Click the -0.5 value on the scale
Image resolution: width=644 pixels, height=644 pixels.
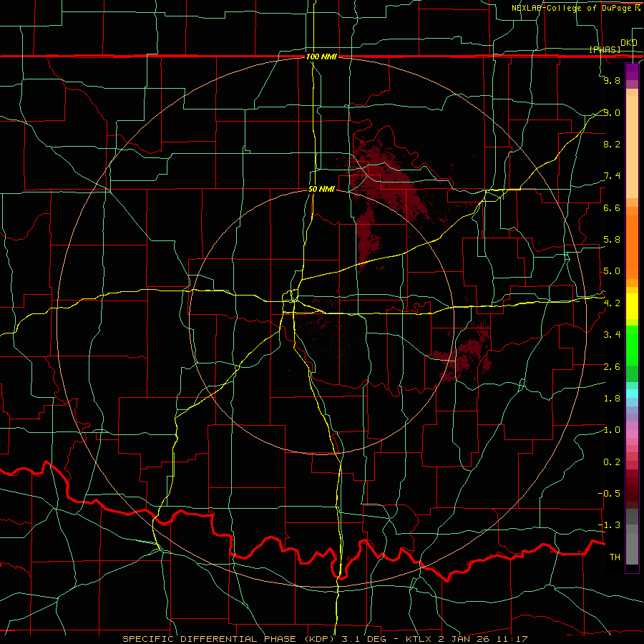609,494
